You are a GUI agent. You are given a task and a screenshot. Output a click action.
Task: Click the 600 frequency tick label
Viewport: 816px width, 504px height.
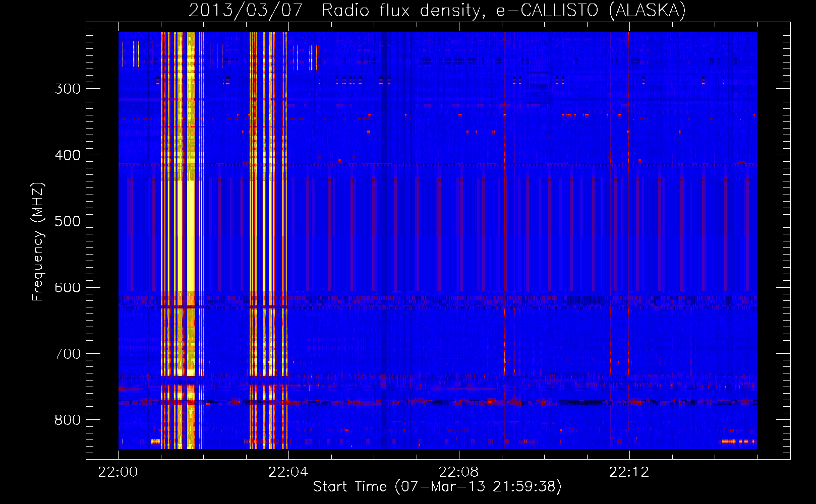[68, 288]
